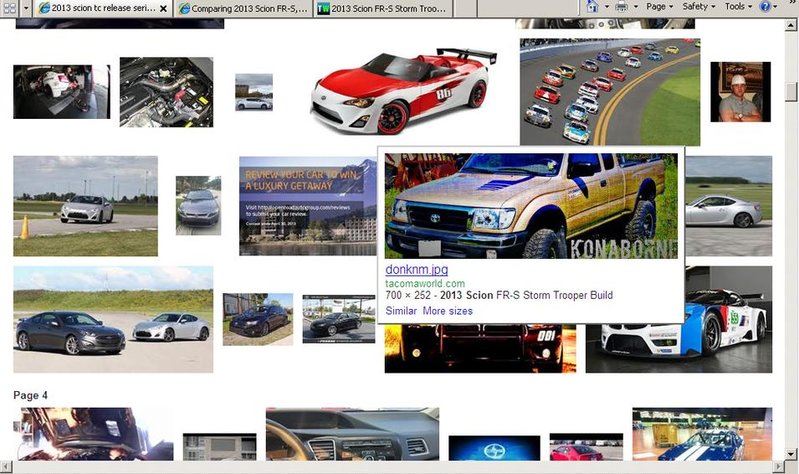
Task: Open the tiny white car under cloudy sky thumbnail
Action: tap(254, 92)
